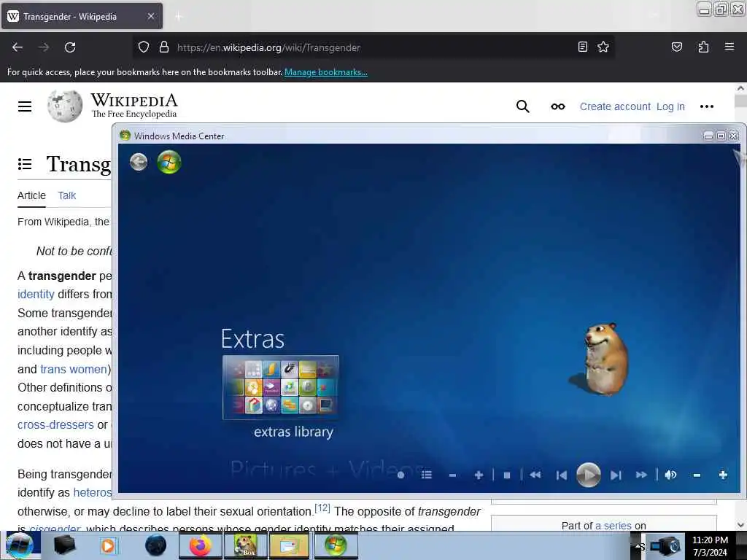This screenshot has height=560, width=747.
Task: Open Wikipedia personal tools ellipsis menu
Action: (x=706, y=106)
